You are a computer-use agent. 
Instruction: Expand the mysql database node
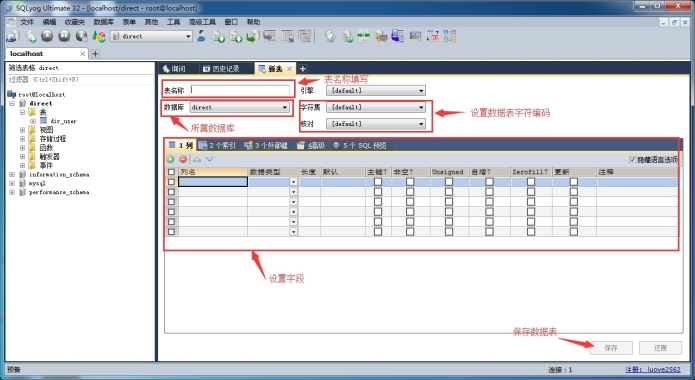point(12,183)
